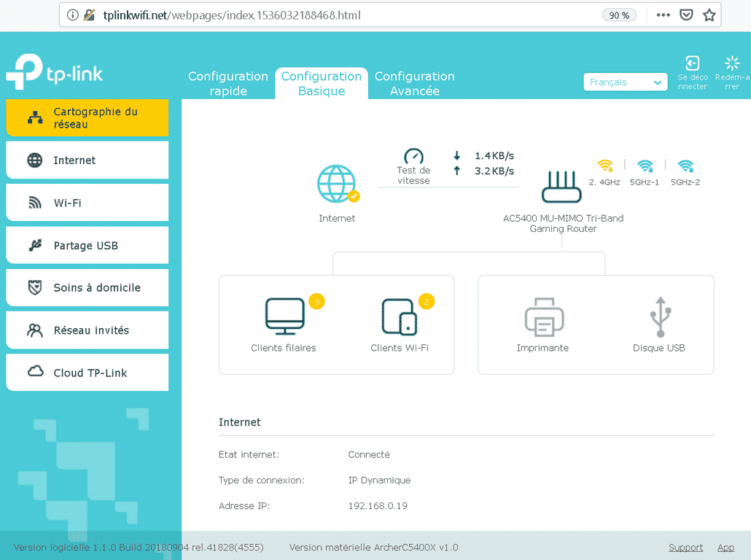Click the Pocket save icon
The image size is (751, 560).
click(686, 15)
